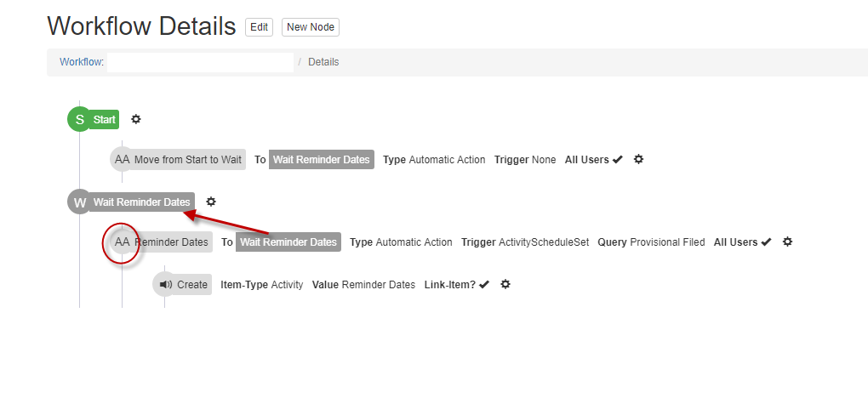Open gear settings beside Wait Reminder Dates node
868x398 pixels.
tap(211, 202)
